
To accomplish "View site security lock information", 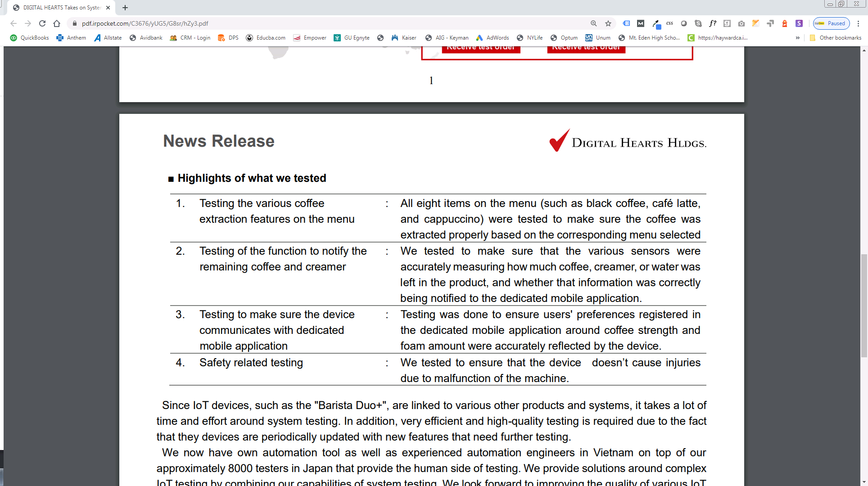I will tap(75, 23).
